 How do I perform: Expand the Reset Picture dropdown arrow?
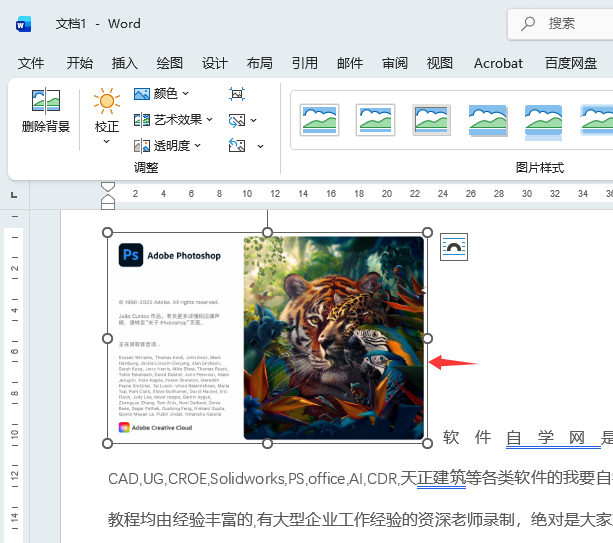click(x=260, y=147)
